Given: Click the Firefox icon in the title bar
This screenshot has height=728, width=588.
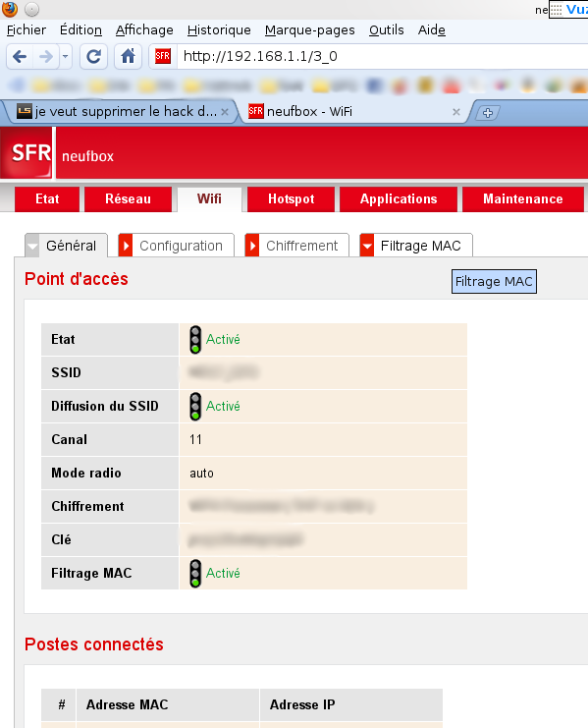Looking at the screenshot, I should coord(9,9).
